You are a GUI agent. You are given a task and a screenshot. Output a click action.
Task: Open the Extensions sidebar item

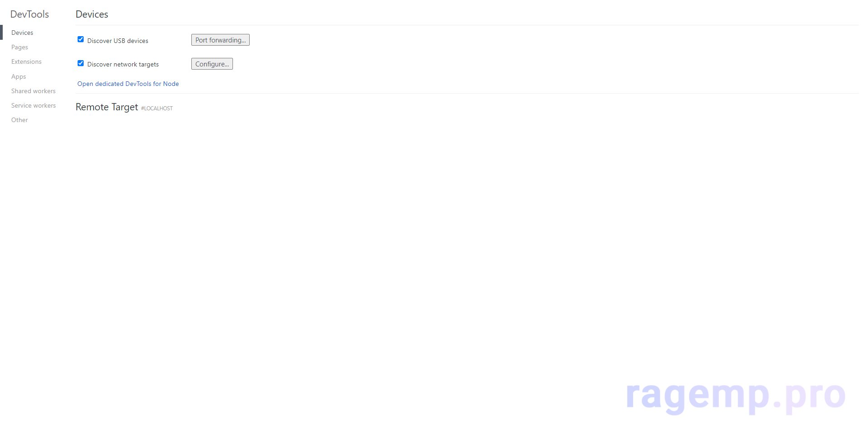pos(26,61)
